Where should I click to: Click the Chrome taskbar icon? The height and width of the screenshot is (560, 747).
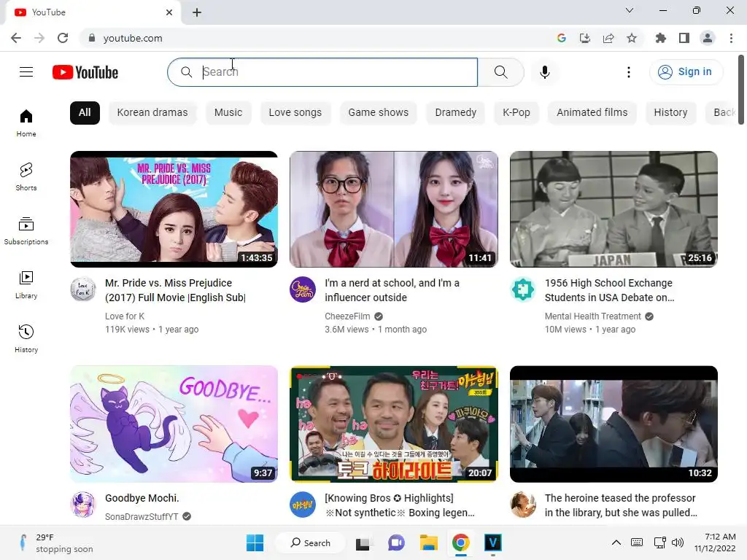click(x=461, y=542)
